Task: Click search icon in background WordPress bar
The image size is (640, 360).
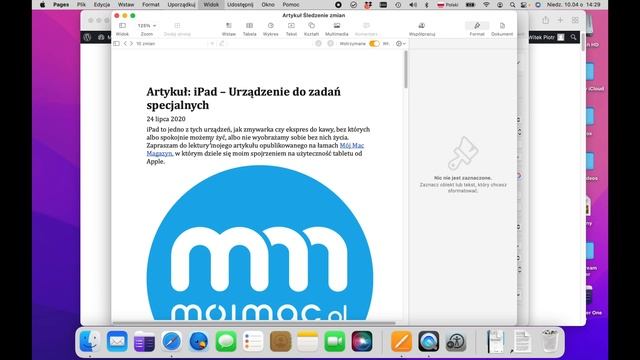Action: [x=573, y=37]
